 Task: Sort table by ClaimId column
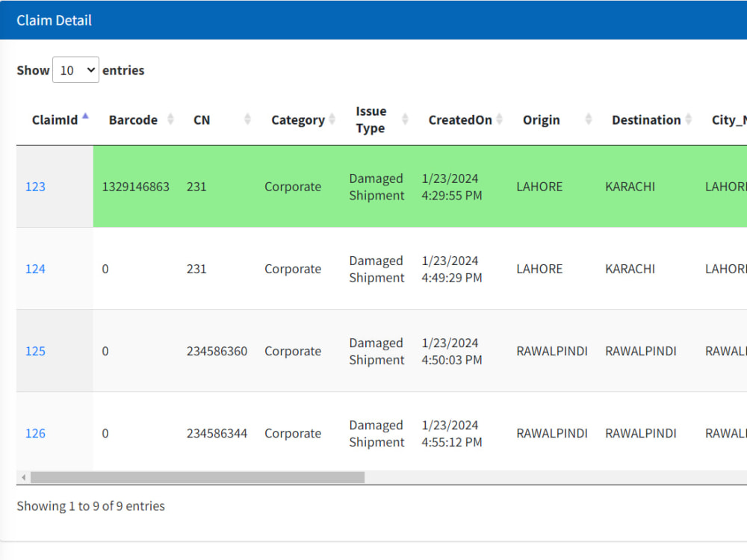click(x=55, y=120)
